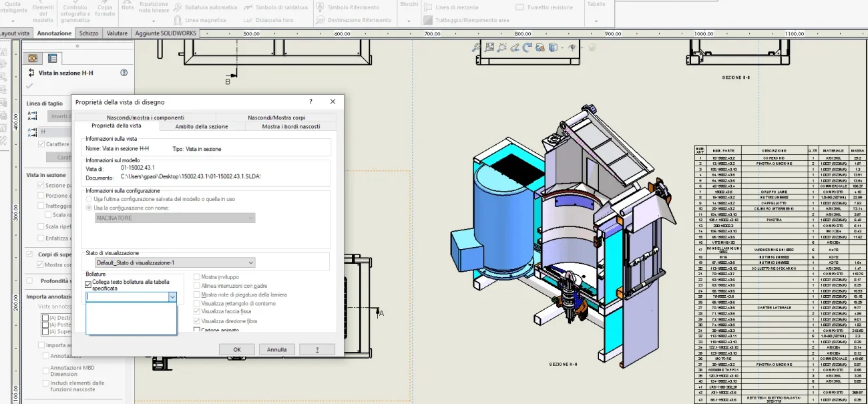Click the dialog's question mark help icon
Viewport: 868px width, 404px height.
click(310, 102)
